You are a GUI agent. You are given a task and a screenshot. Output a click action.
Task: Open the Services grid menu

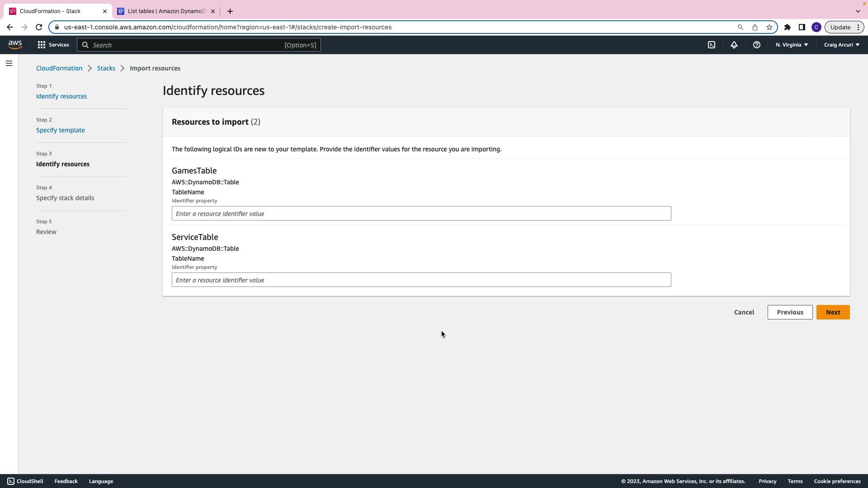pos(53,45)
